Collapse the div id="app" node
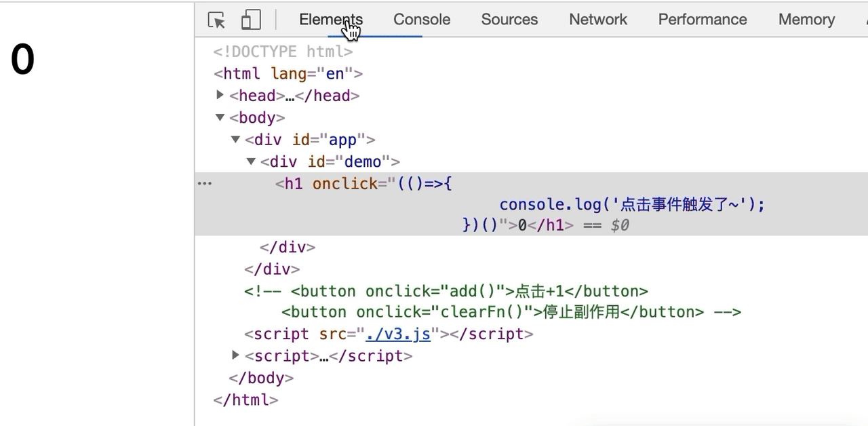The image size is (868, 426). (x=235, y=140)
